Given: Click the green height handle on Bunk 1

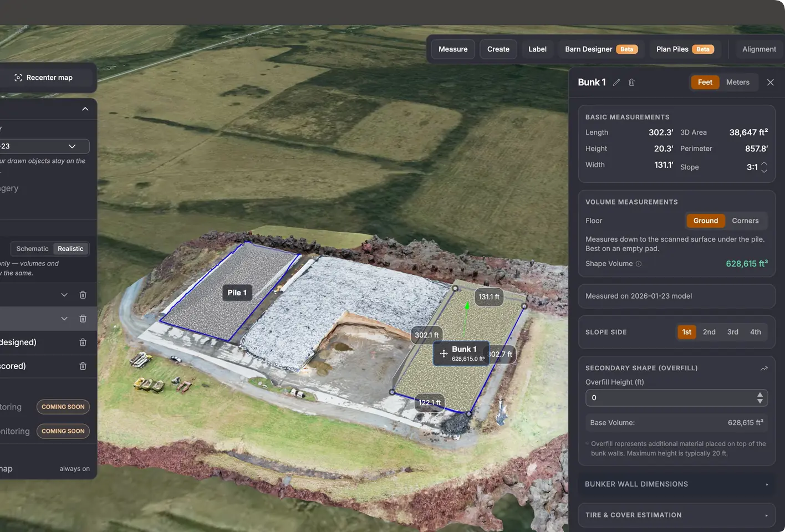Looking at the screenshot, I should point(467,306).
